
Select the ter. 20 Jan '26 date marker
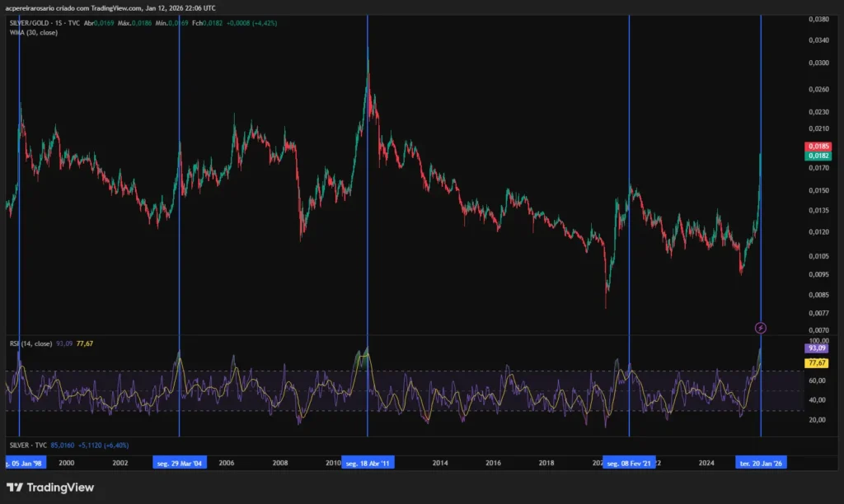coord(760,462)
